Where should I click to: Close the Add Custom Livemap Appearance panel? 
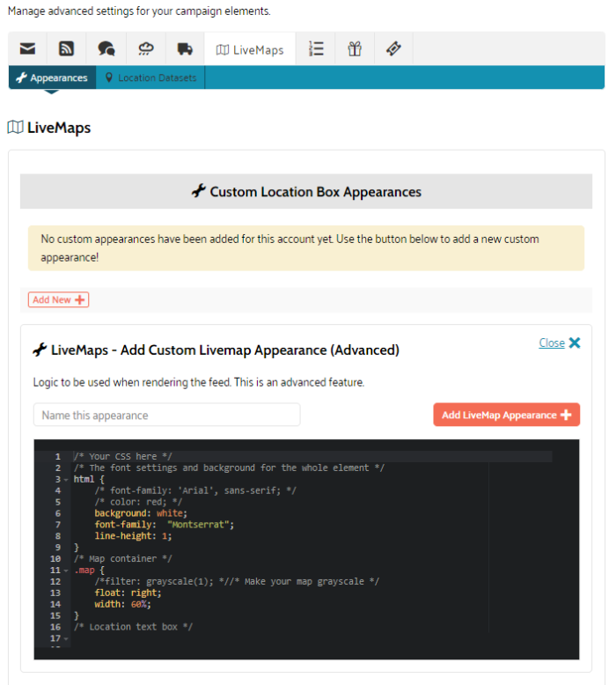coord(560,343)
